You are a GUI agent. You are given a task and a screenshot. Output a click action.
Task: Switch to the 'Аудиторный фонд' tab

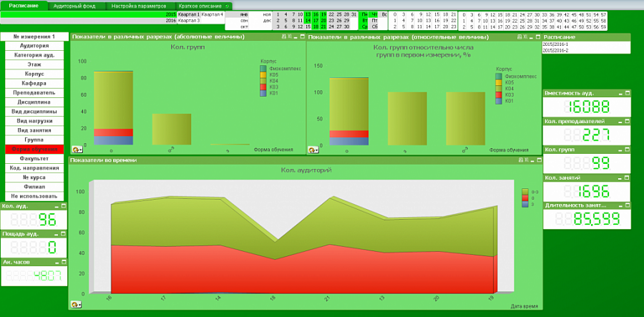(x=74, y=6)
